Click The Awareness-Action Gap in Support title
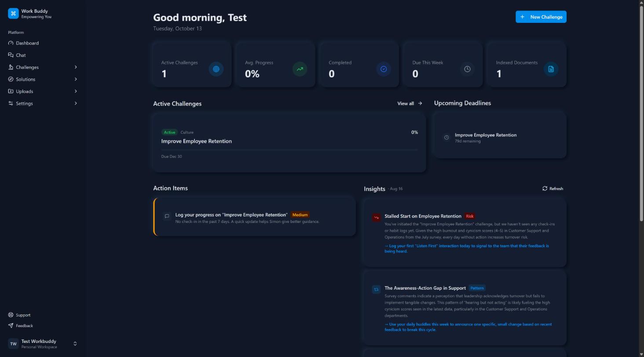Viewport: 644px width, 357px height. pos(425,288)
